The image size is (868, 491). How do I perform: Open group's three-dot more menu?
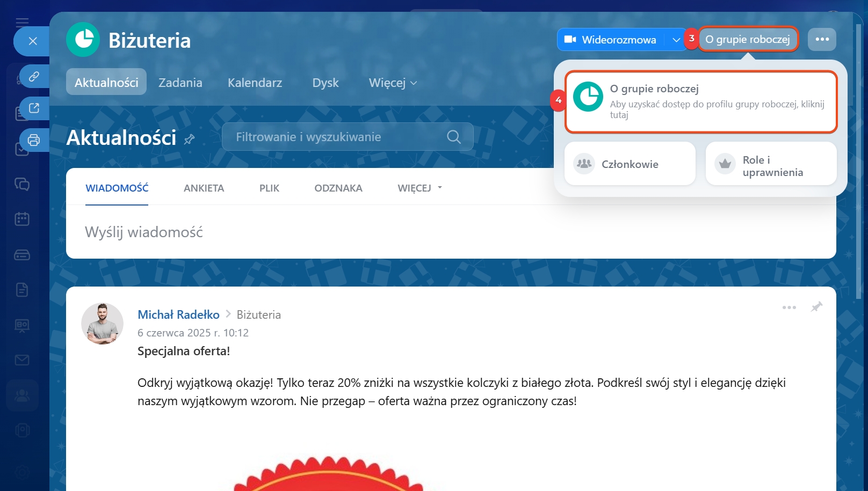(822, 39)
